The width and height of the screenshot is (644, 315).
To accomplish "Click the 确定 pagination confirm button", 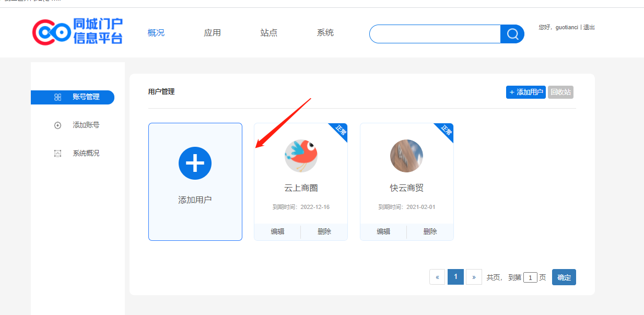I will [564, 277].
